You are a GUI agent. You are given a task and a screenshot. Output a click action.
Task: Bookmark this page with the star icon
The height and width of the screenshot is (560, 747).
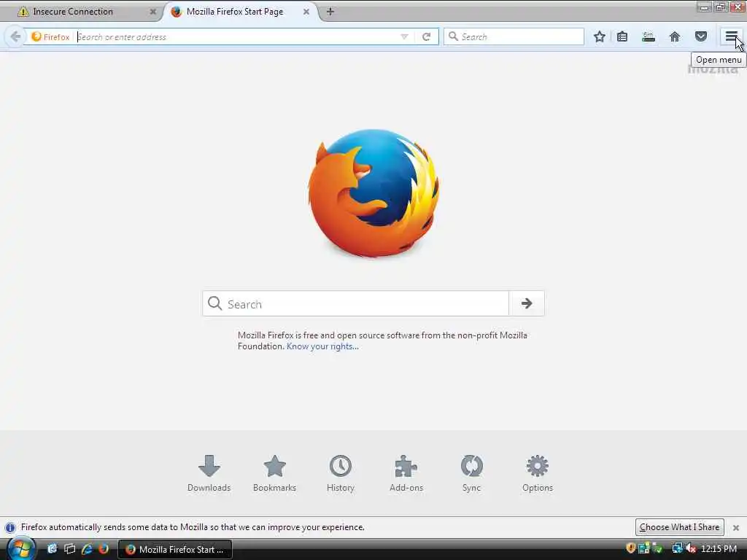pos(600,36)
